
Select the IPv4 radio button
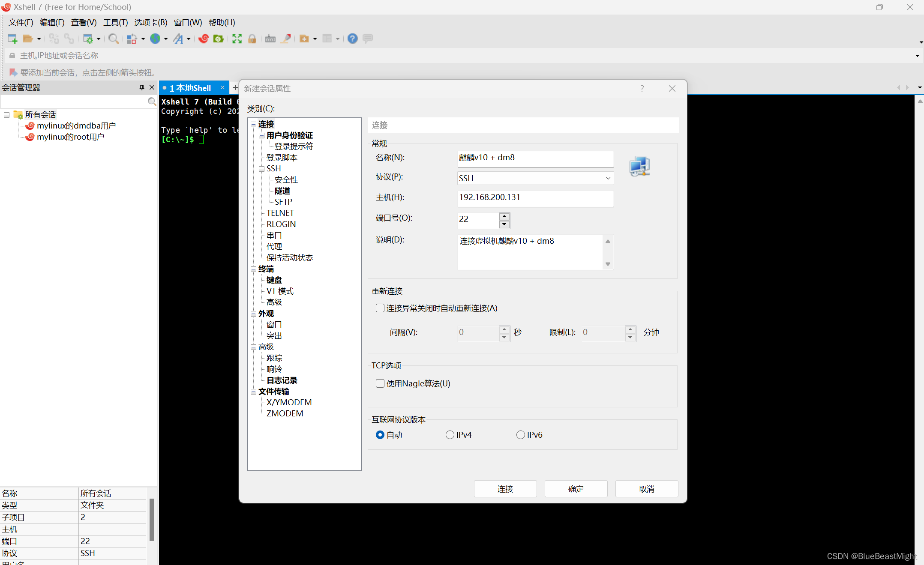(x=450, y=435)
